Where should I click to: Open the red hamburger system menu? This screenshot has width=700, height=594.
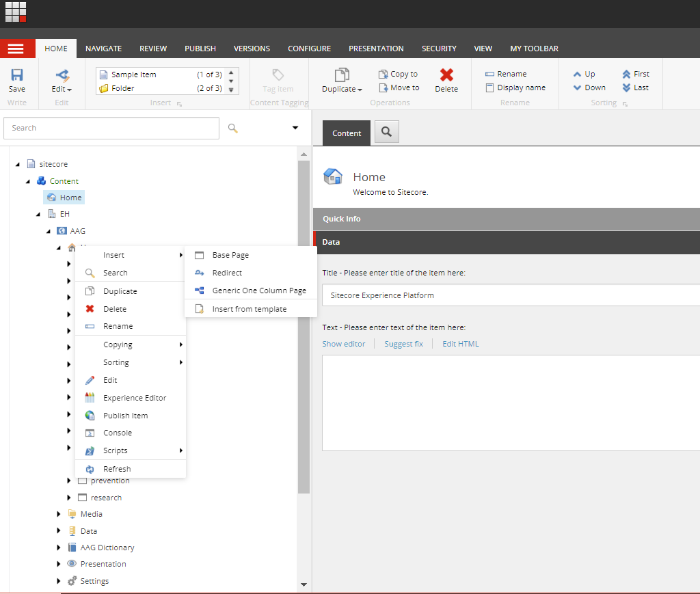tap(16, 49)
